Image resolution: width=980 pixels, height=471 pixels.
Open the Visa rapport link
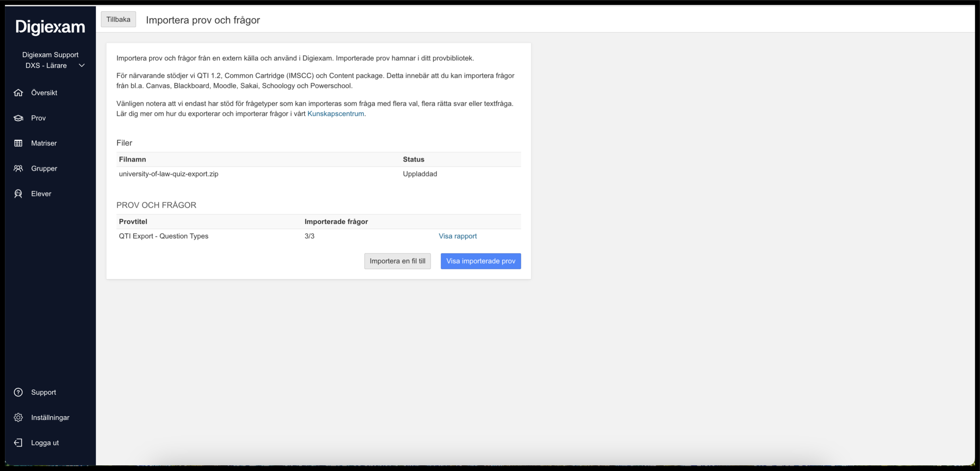click(x=457, y=236)
